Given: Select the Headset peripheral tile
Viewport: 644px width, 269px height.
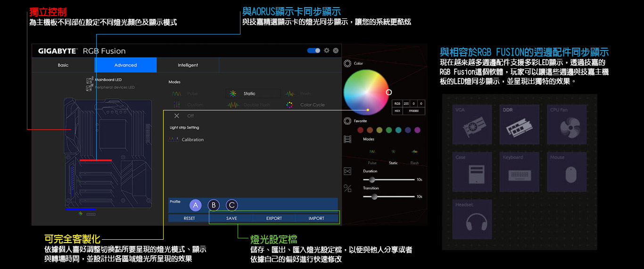Looking at the screenshot, I should point(472,219).
